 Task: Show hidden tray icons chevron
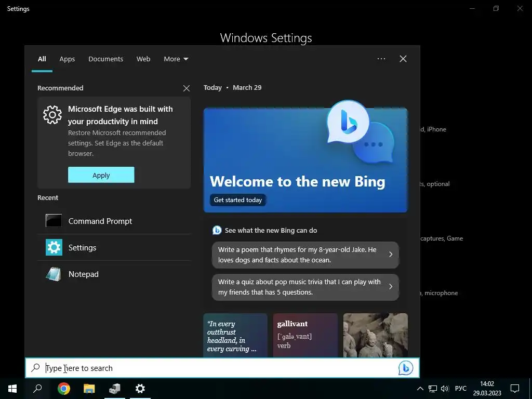coord(420,389)
